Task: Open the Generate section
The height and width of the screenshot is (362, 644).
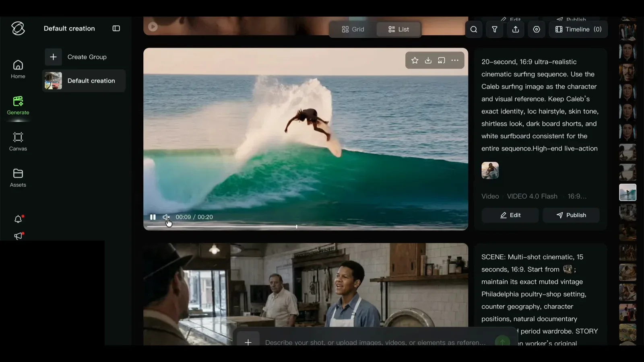Action: pos(18,105)
